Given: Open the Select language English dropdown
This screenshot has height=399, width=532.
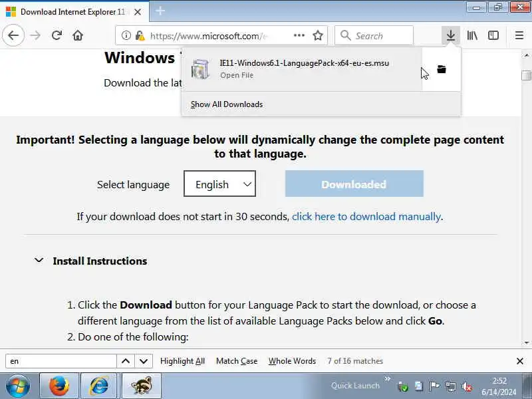Looking at the screenshot, I should click(219, 184).
